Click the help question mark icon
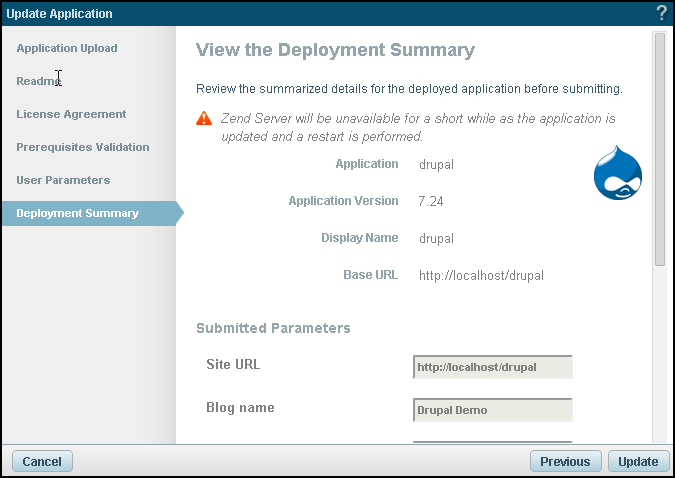Image resolution: width=675 pixels, height=478 pixels. pyautogui.click(x=661, y=13)
